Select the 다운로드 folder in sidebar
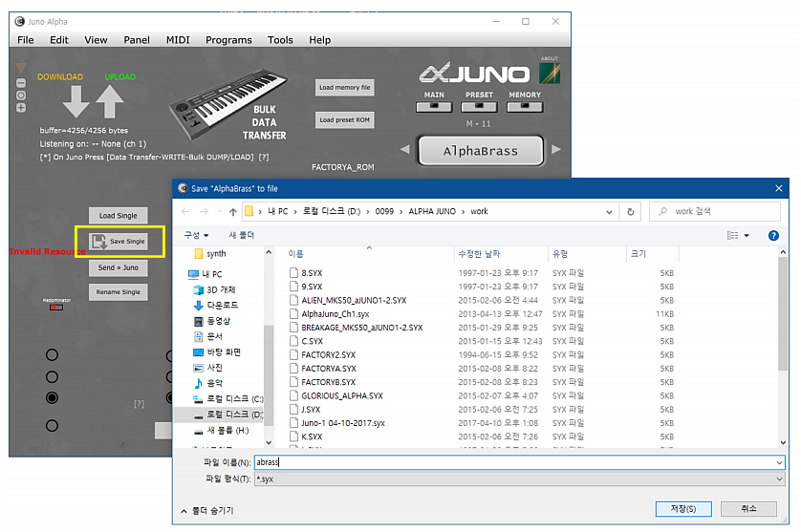The width and height of the screenshot is (801, 532). (x=216, y=306)
